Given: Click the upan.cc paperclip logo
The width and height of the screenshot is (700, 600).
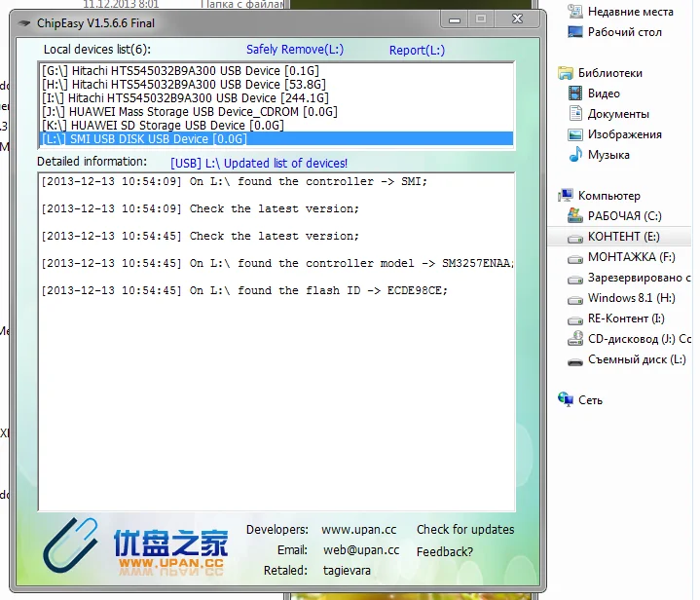Looking at the screenshot, I should (70, 544).
